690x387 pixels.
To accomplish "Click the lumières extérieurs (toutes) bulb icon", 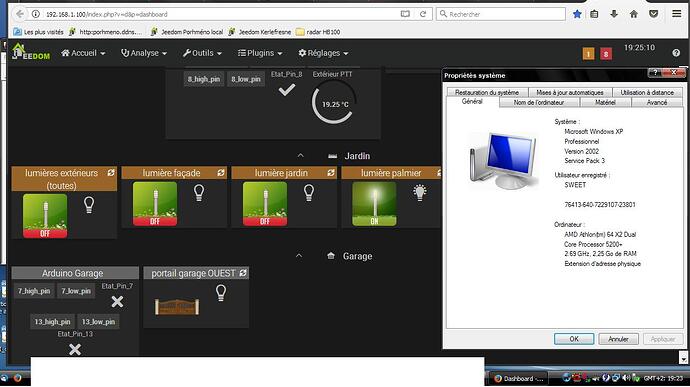I will click(x=89, y=205).
